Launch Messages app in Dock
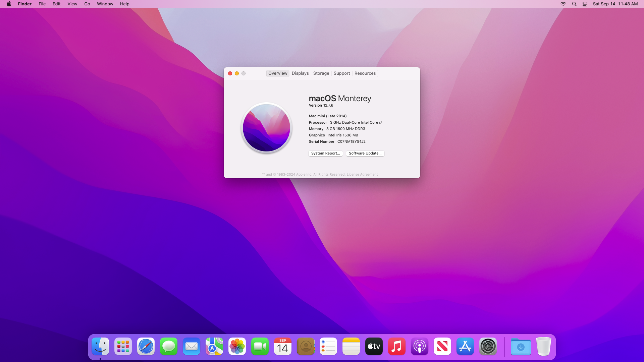The width and height of the screenshot is (644, 362). [x=169, y=346]
